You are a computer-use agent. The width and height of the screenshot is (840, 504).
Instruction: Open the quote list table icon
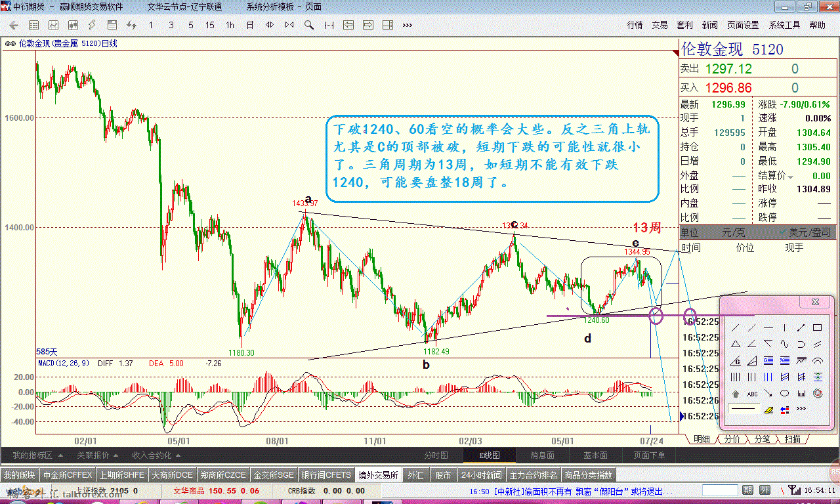(x=33, y=25)
